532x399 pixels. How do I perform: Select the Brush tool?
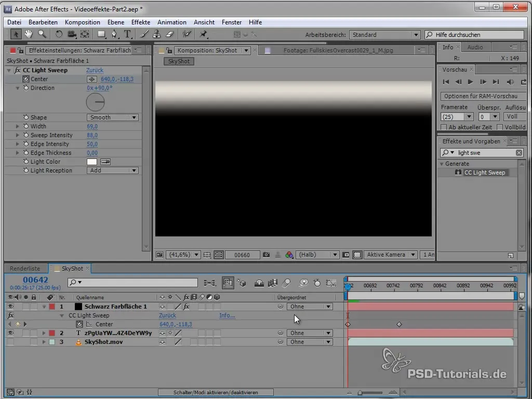pos(144,34)
